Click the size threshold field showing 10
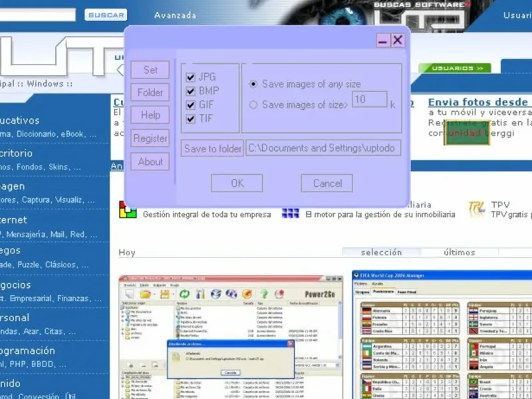This screenshot has height=399, width=532. [370, 99]
